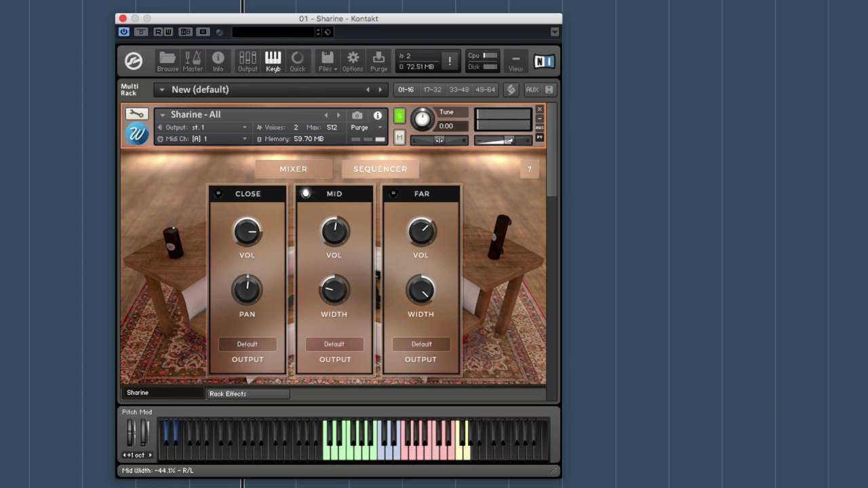Image resolution: width=868 pixels, height=488 pixels.
Task: Toggle the AUX sends panel
Action: 532,89
